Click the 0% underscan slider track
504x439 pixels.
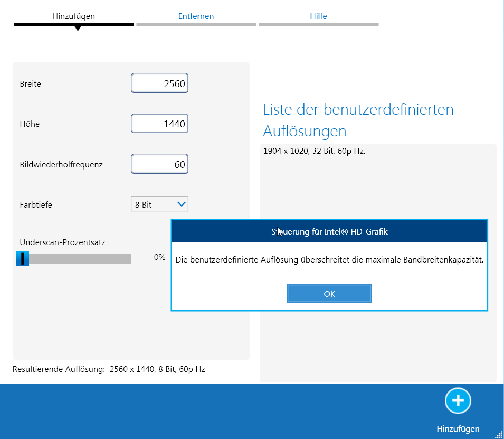(74, 258)
